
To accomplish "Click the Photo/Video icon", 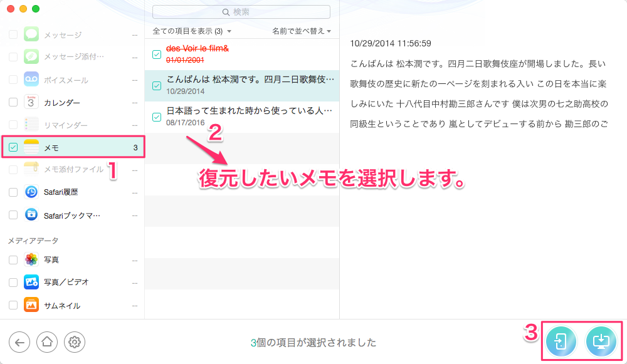I will (x=31, y=282).
